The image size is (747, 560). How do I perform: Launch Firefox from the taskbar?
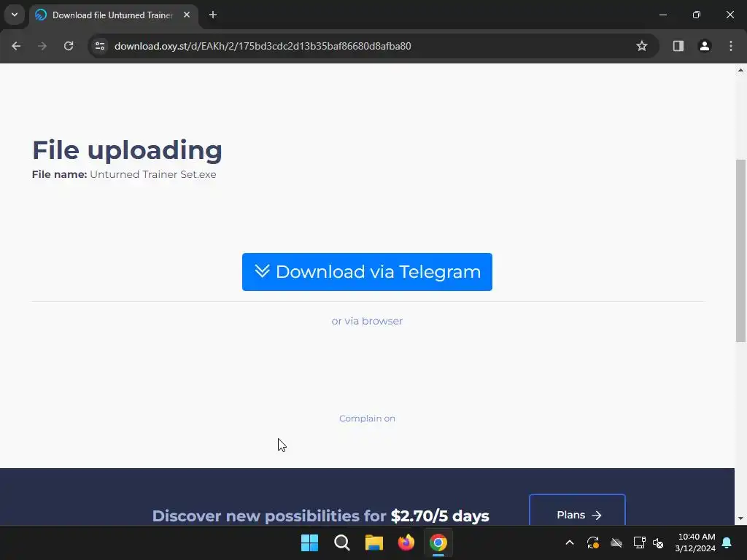click(x=406, y=542)
